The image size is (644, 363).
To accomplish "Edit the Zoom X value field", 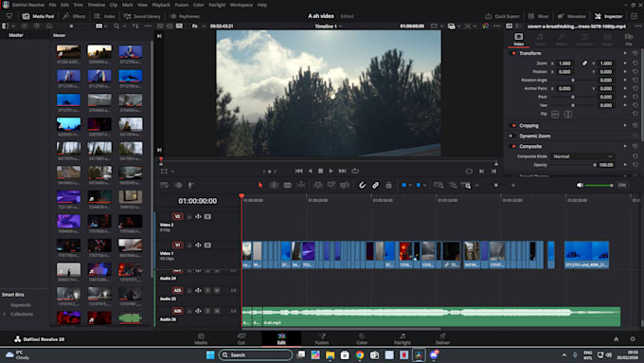I will click(x=565, y=64).
